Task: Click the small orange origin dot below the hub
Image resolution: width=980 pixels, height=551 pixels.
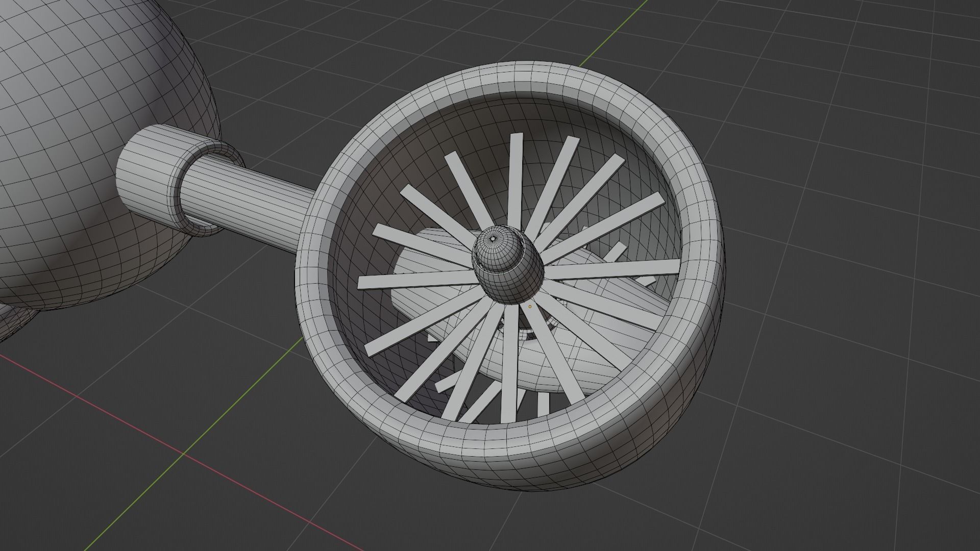Action: pos(530,307)
